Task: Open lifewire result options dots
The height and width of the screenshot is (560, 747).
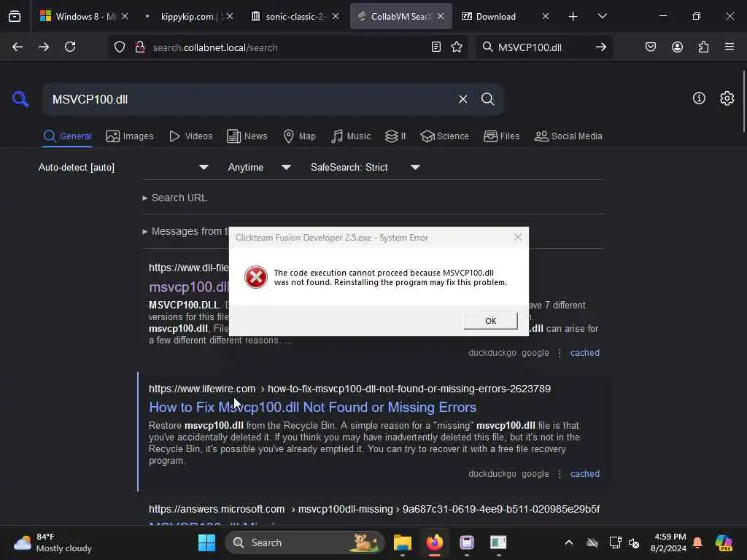Action: click(560, 474)
